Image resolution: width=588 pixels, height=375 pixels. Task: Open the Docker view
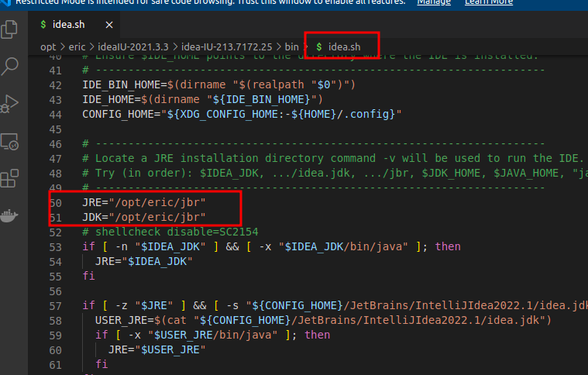tap(9, 215)
